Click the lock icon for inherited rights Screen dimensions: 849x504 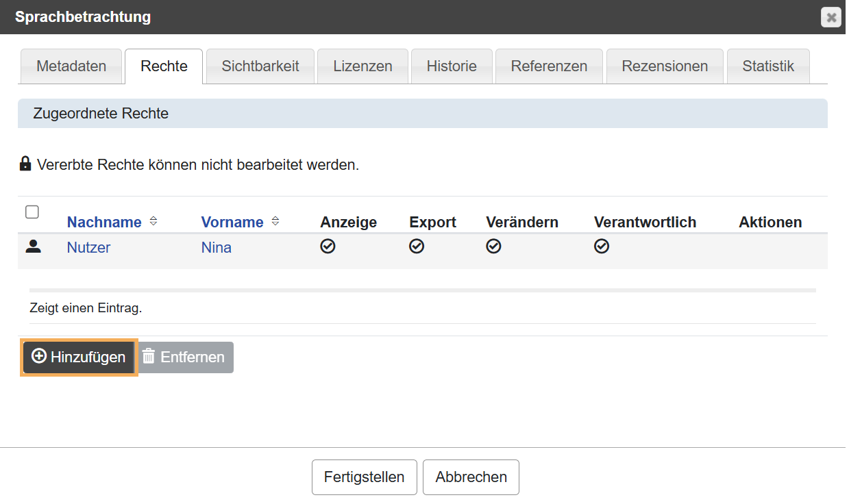pyautogui.click(x=25, y=164)
